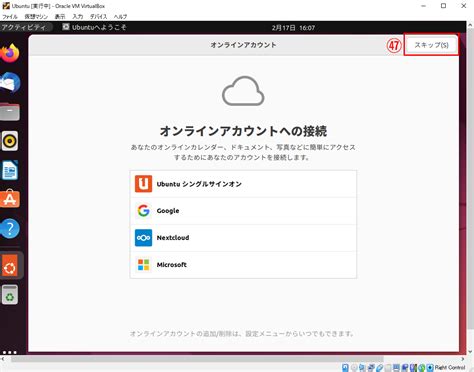The width and height of the screenshot is (474, 372).
Task: Open the 表示 menu
Action: coord(60,16)
